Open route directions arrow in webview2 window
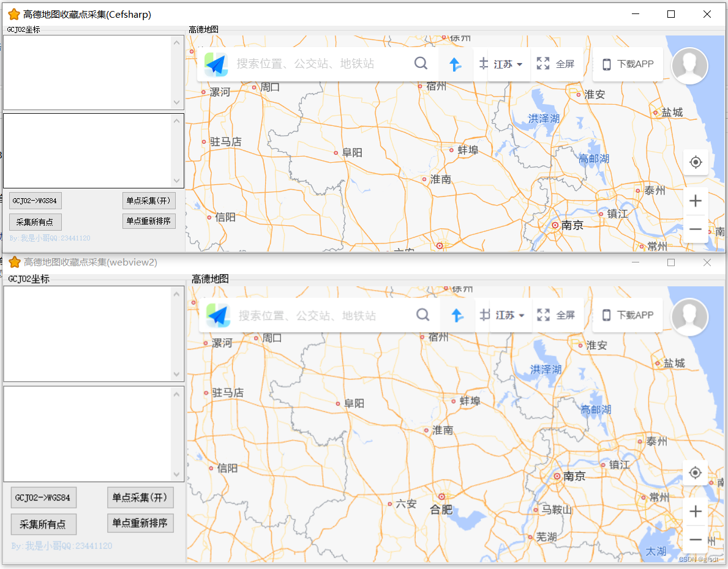This screenshot has height=569, width=728. [457, 315]
